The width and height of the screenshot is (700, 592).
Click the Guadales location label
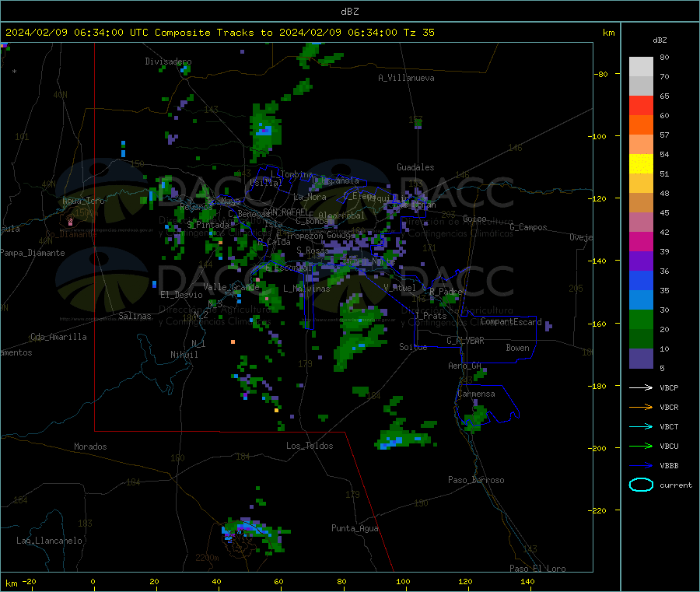point(415,167)
